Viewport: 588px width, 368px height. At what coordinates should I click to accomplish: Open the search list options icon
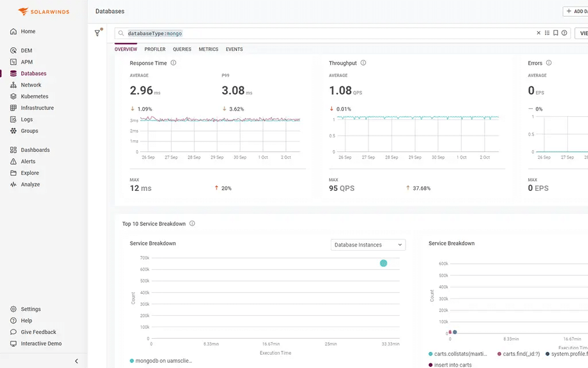547,33
